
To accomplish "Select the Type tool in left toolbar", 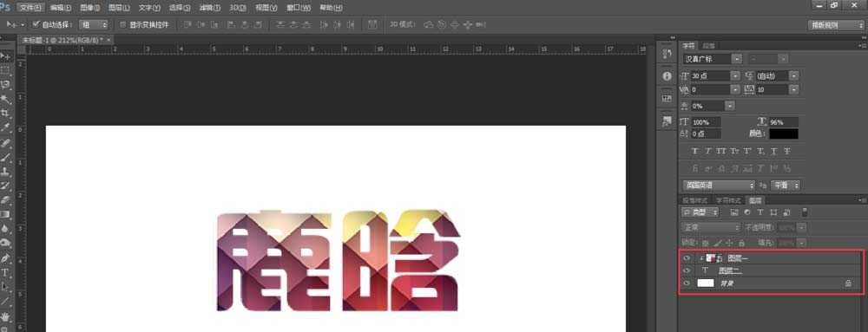I will (5, 272).
